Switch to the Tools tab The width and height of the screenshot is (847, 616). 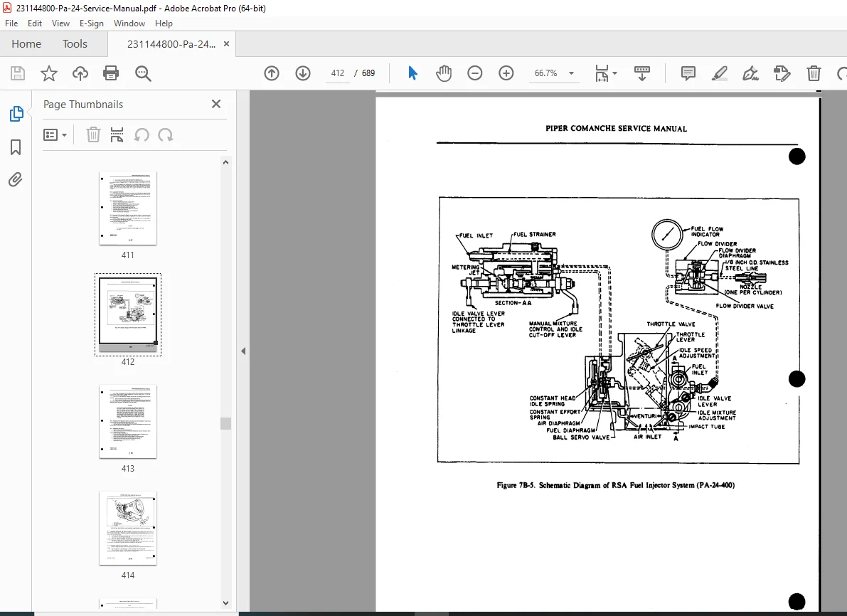[x=75, y=44]
